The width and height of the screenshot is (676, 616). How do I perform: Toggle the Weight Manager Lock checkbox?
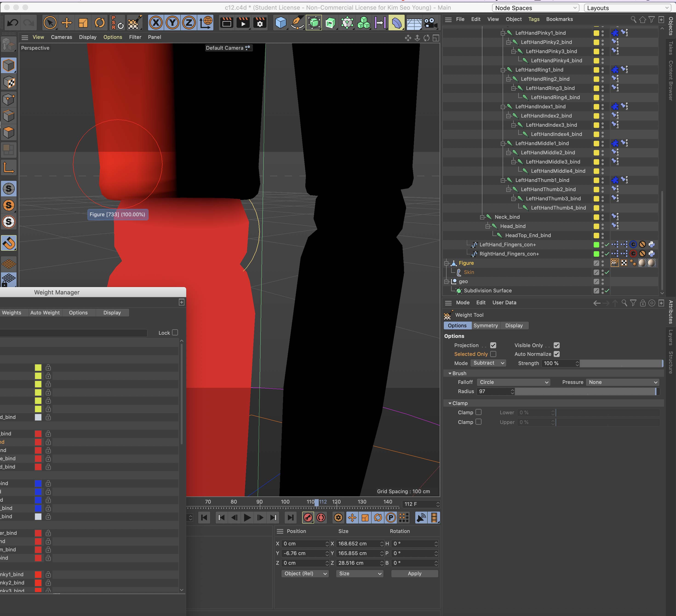tap(175, 332)
